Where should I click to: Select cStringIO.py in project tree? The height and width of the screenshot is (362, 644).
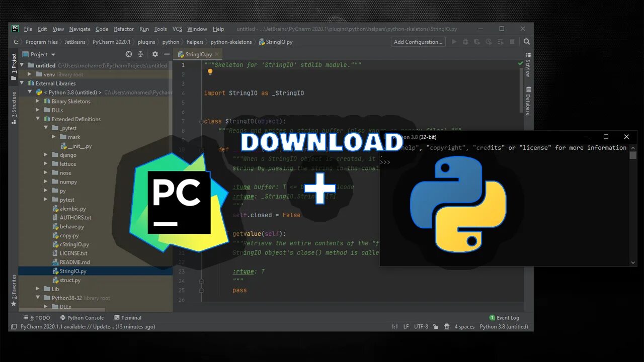[74, 244]
